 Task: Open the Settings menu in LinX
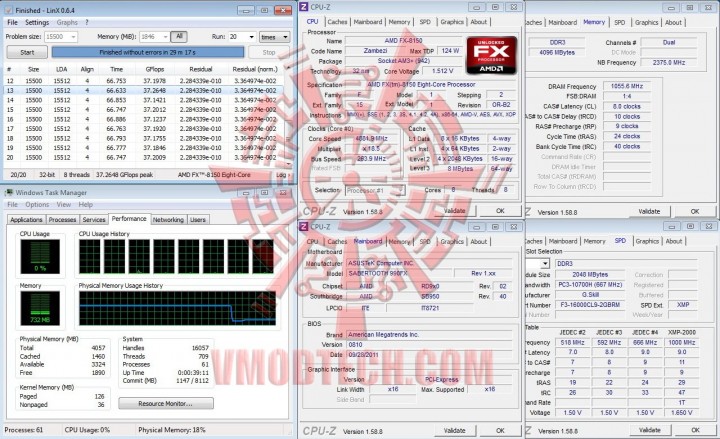(37, 22)
